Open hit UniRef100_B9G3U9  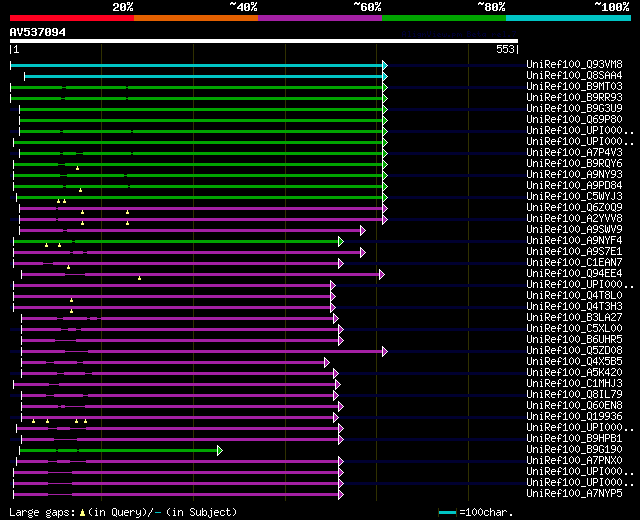tap(574, 108)
